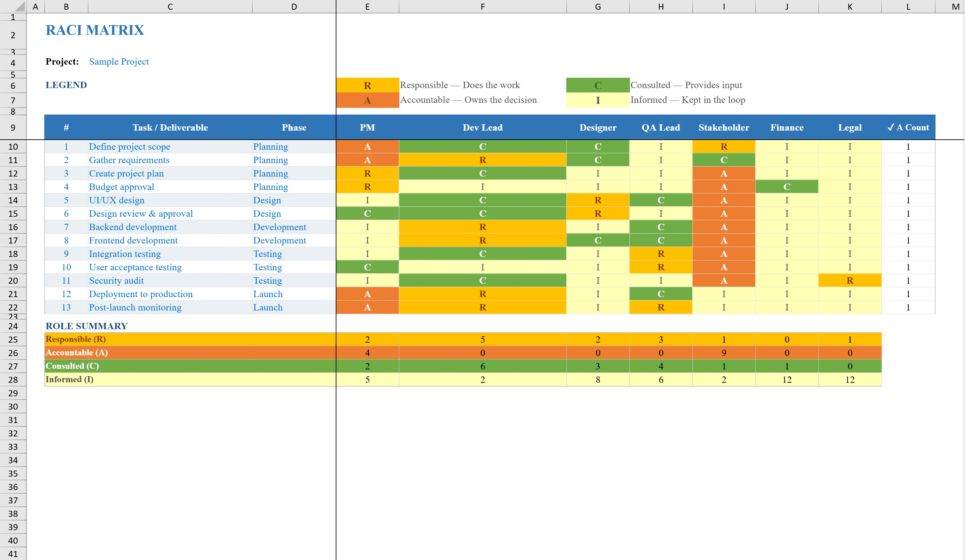Select row 9 header number
The image size is (965, 560).
[13, 127]
